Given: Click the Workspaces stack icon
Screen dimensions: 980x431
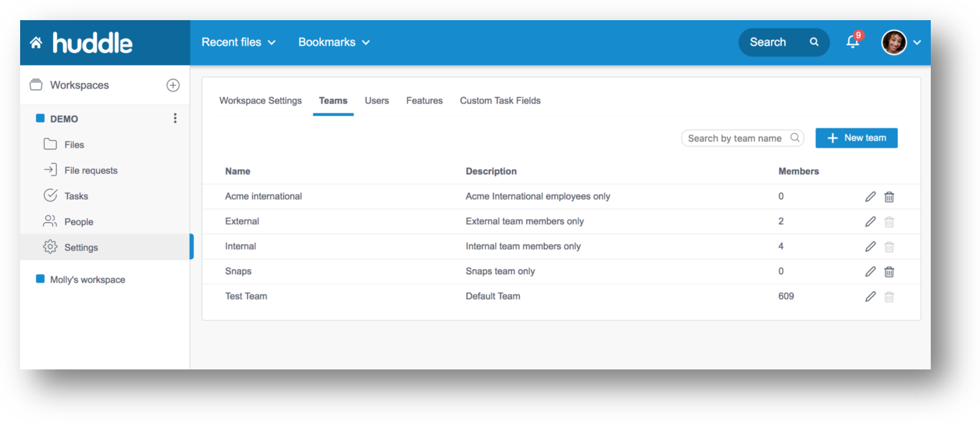Looking at the screenshot, I should pyautogui.click(x=36, y=85).
